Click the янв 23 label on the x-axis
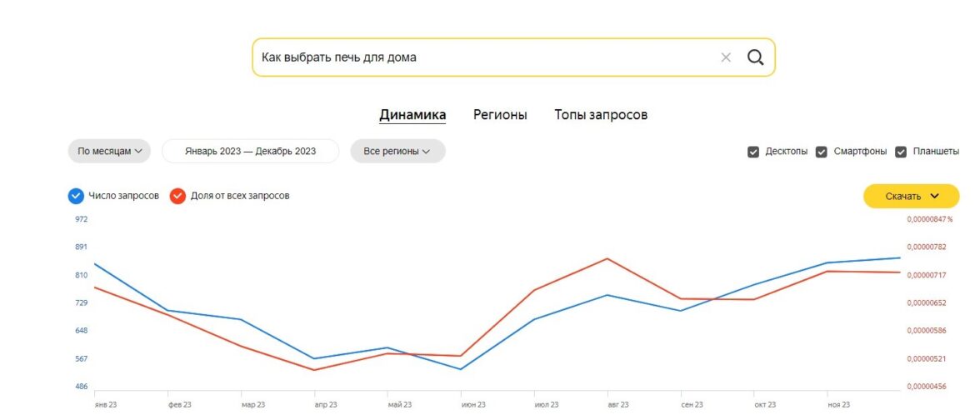980x420 pixels. coord(105,405)
